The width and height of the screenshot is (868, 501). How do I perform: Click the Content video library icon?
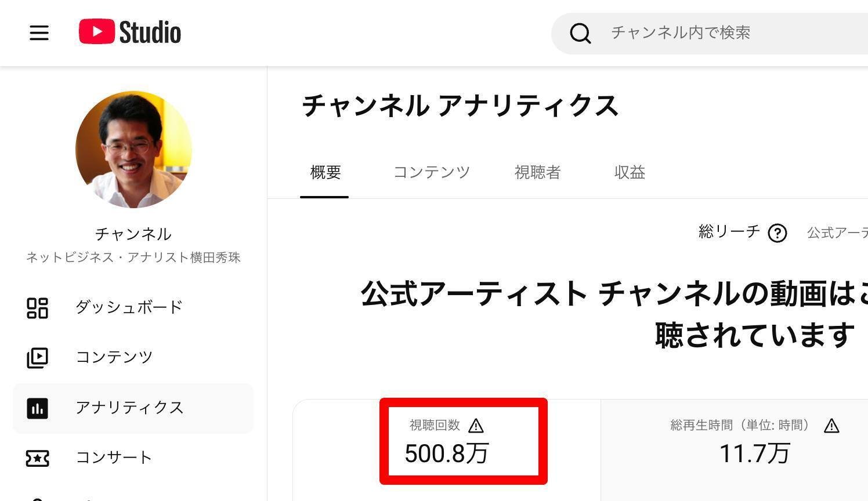pos(38,358)
